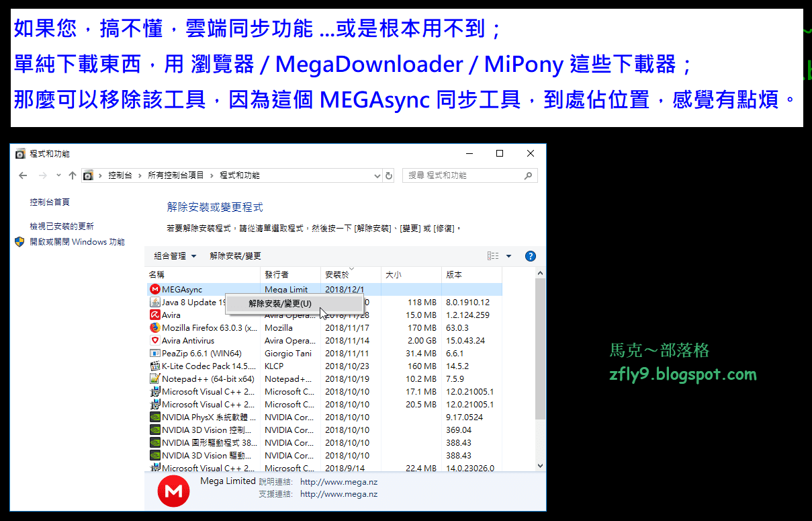Select the Microsoft Visual C++ 22.4 MB row
This screenshot has height=521, width=812.
point(323,468)
